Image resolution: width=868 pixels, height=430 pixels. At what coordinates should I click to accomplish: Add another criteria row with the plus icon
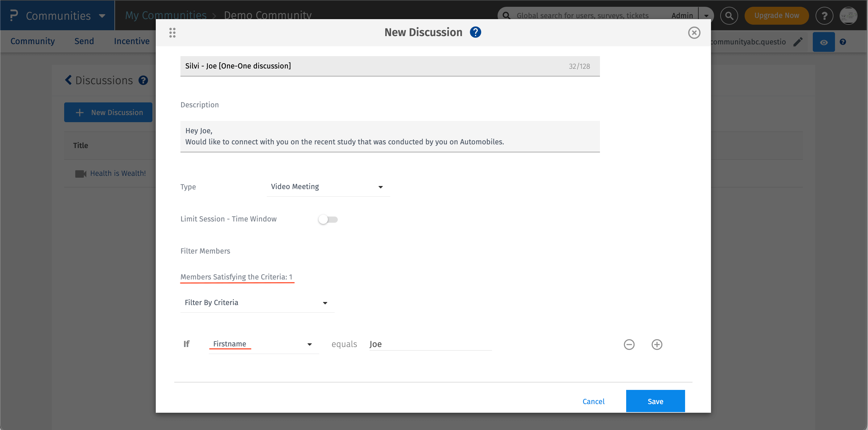pos(656,345)
